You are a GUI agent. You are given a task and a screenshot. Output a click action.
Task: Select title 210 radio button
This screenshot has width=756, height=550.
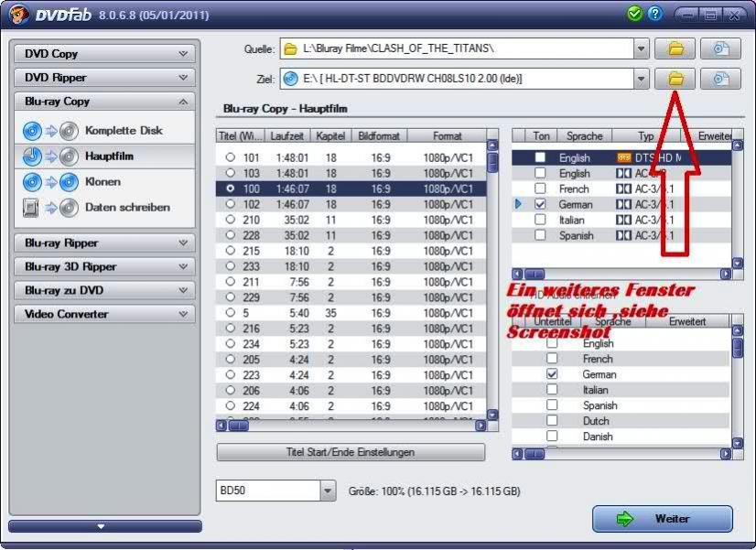tap(231, 220)
